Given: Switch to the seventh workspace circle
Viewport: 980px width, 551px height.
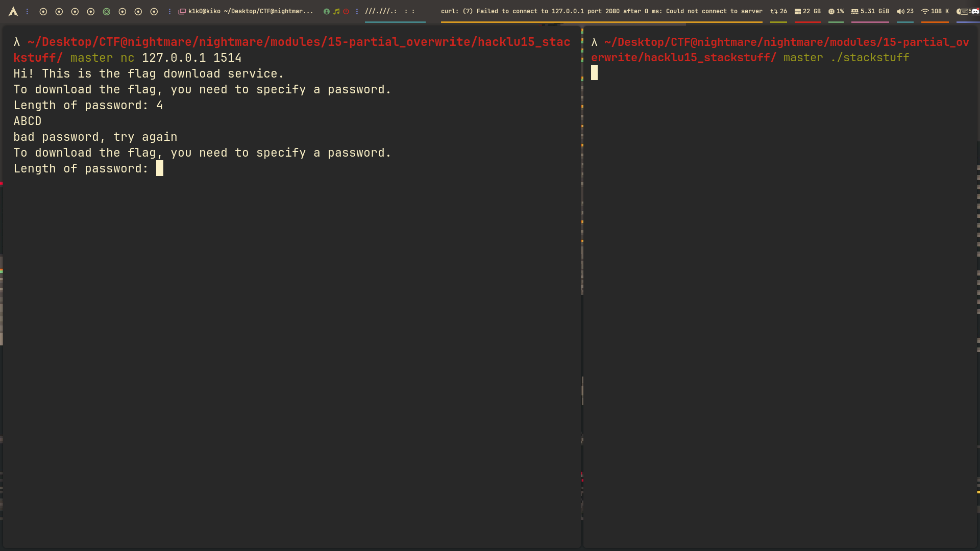Looking at the screenshot, I should click(x=138, y=11).
